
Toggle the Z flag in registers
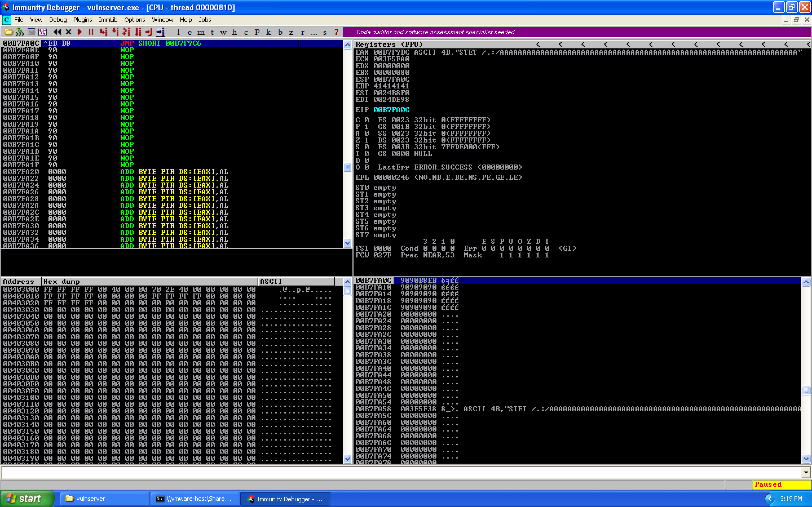pyautogui.click(x=367, y=140)
